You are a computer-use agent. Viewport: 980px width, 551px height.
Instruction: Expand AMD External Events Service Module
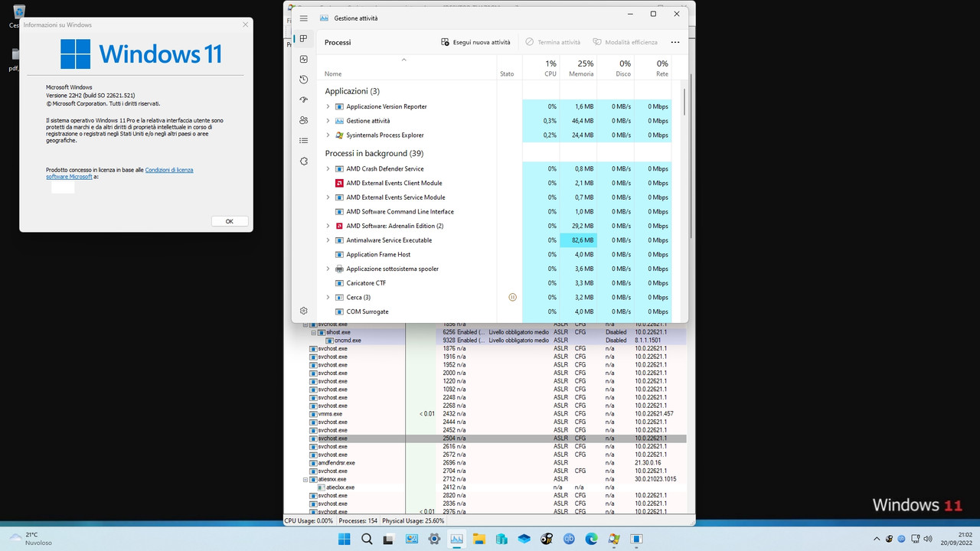click(x=328, y=197)
